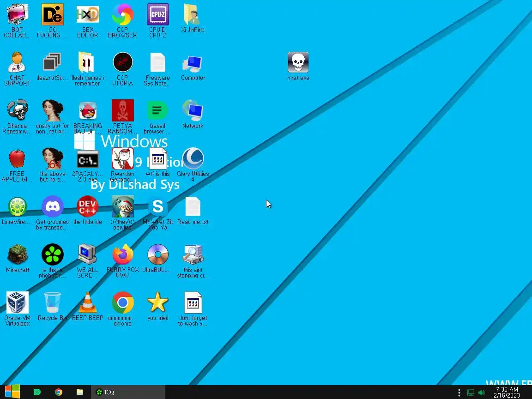This screenshot has height=399, width=532.
Task: Click the (((they))) bowling icon
Action: (x=122, y=206)
